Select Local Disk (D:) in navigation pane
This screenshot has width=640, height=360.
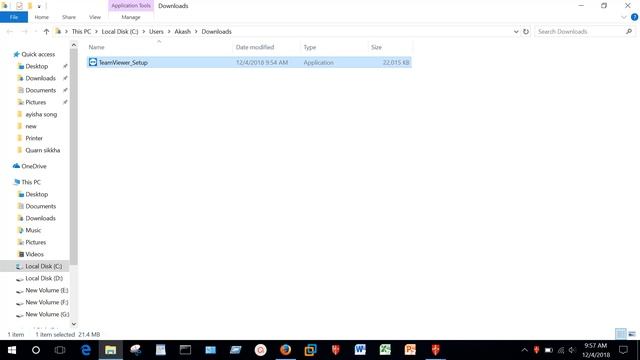point(44,278)
